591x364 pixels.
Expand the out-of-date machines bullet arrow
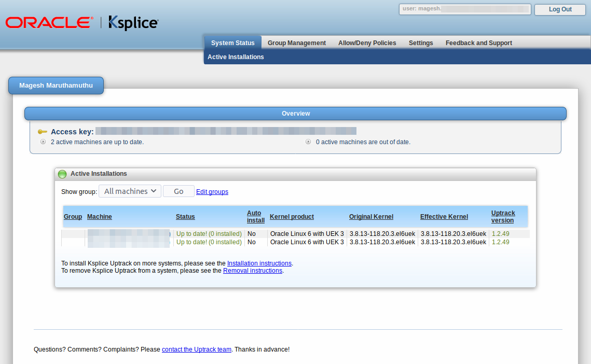[308, 142]
